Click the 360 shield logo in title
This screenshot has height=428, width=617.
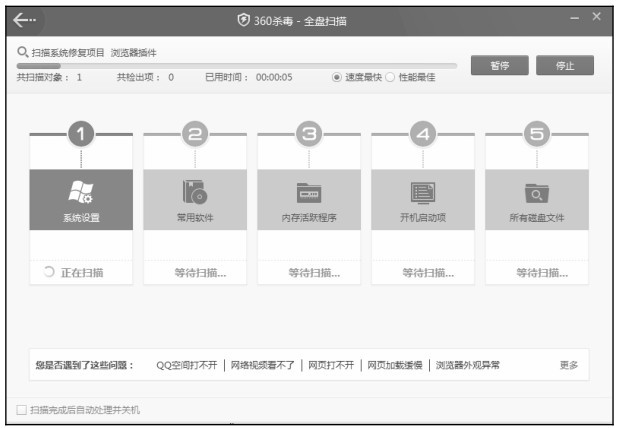click(244, 20)
